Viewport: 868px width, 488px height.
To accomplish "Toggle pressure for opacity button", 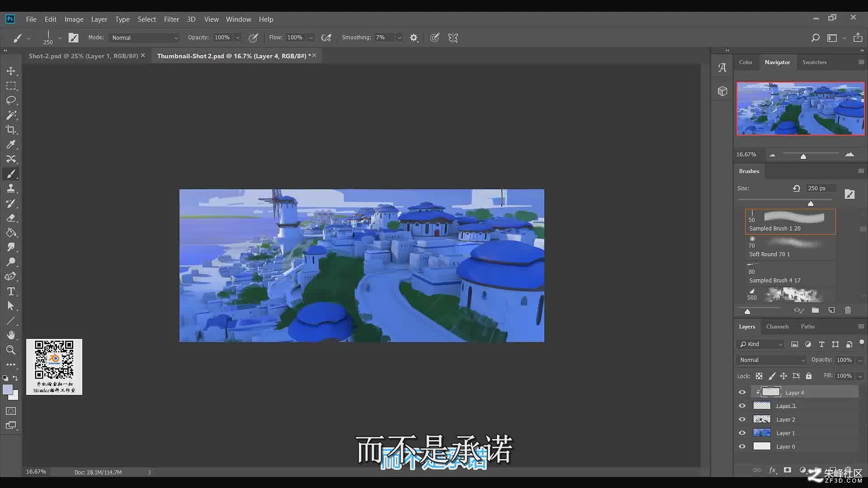I will pos(253,38).
